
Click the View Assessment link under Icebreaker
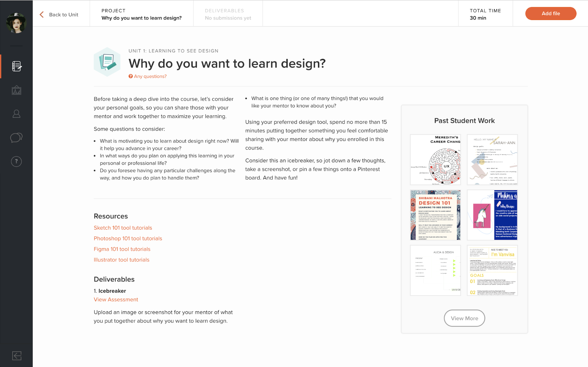pyautogui.click(x=116, y=299)
